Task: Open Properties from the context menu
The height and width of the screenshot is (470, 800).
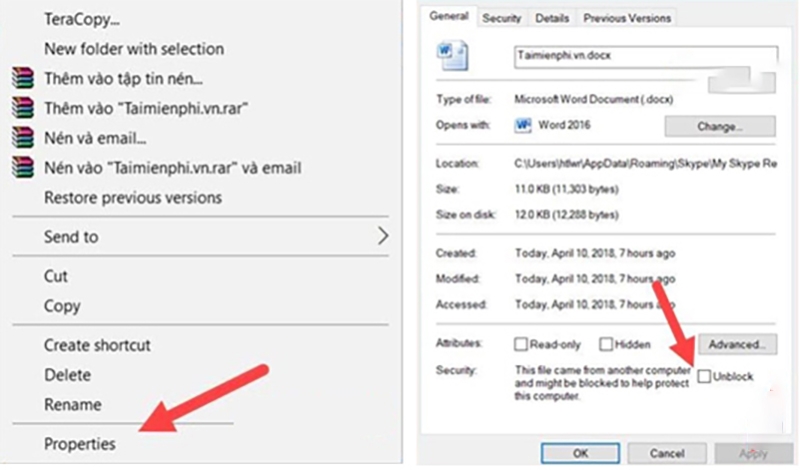Action: coord(80,443)
